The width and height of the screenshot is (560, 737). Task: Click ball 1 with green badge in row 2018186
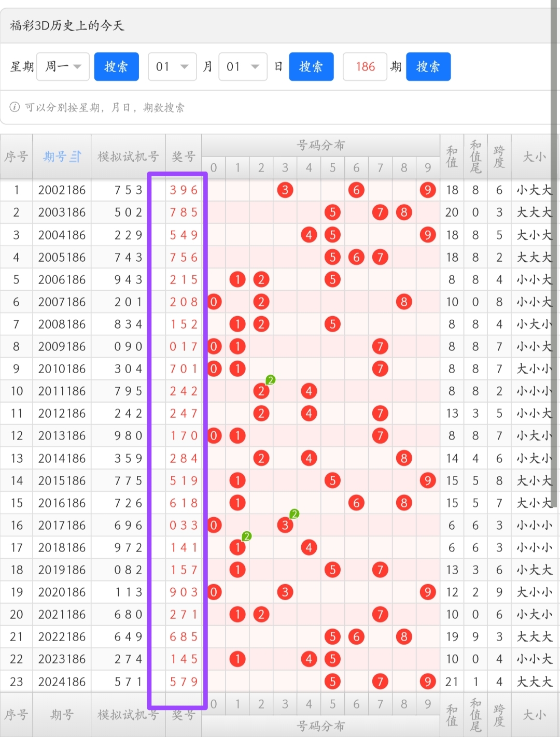(237, 548)
